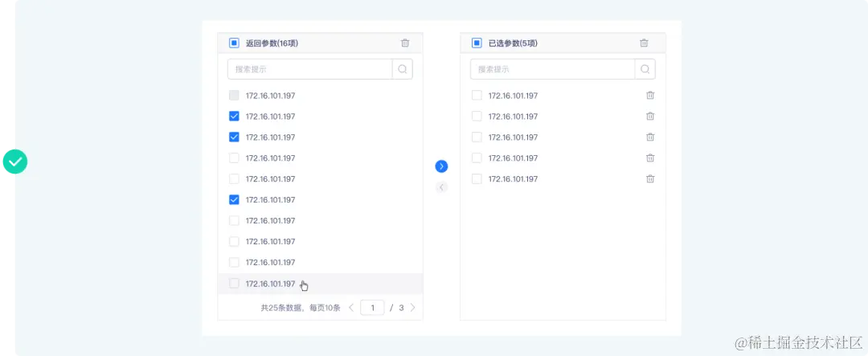Delete the second row in 已选参数 list
The height and width of the screenshot is (356, 868).
(650, 117)
